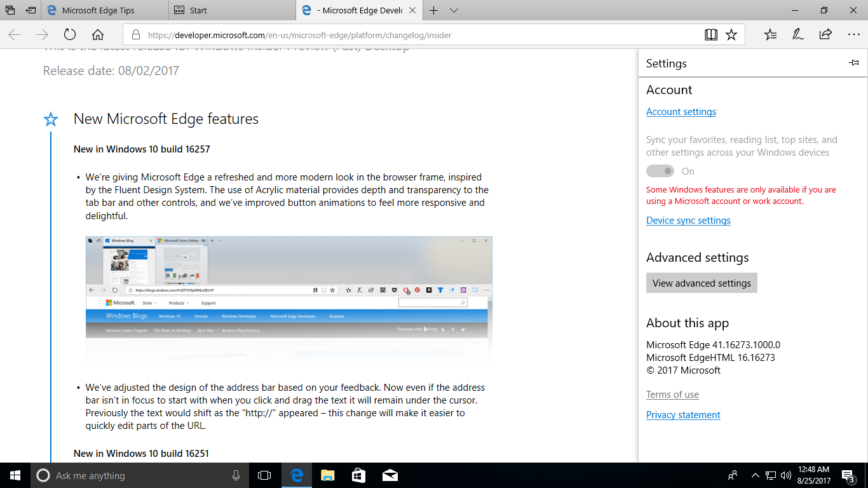This screenshot has width=868, height=488.
Task: Open Settings and more ellipsis menu
Action: click(853, 35)
